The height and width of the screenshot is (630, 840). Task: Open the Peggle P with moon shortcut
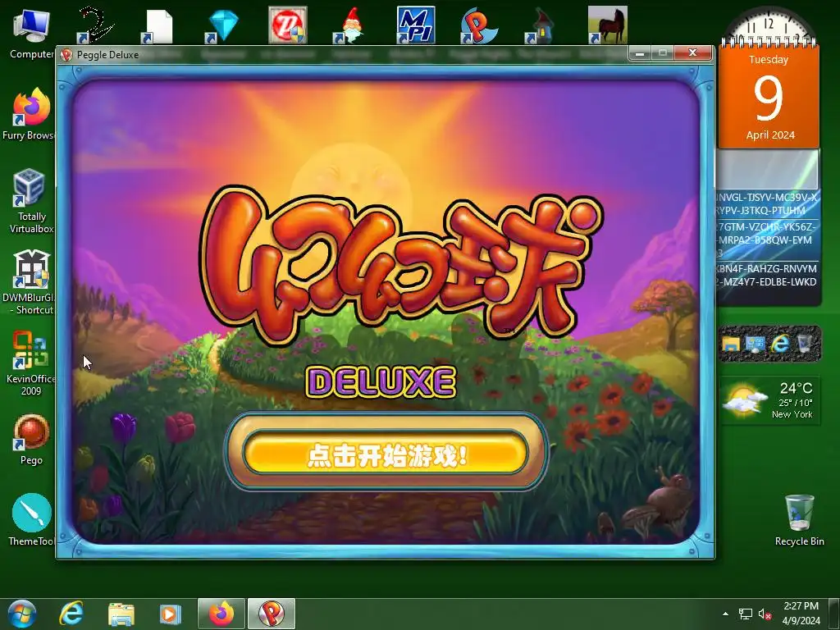pos(478,25)
